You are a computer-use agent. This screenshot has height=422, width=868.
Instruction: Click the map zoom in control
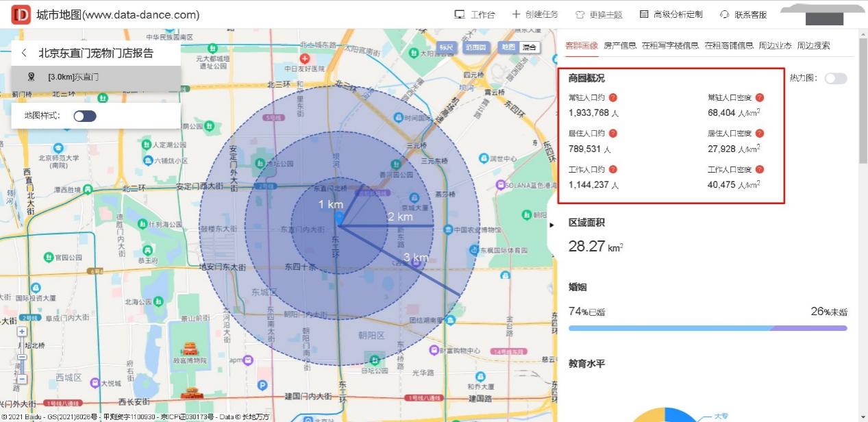23,332
